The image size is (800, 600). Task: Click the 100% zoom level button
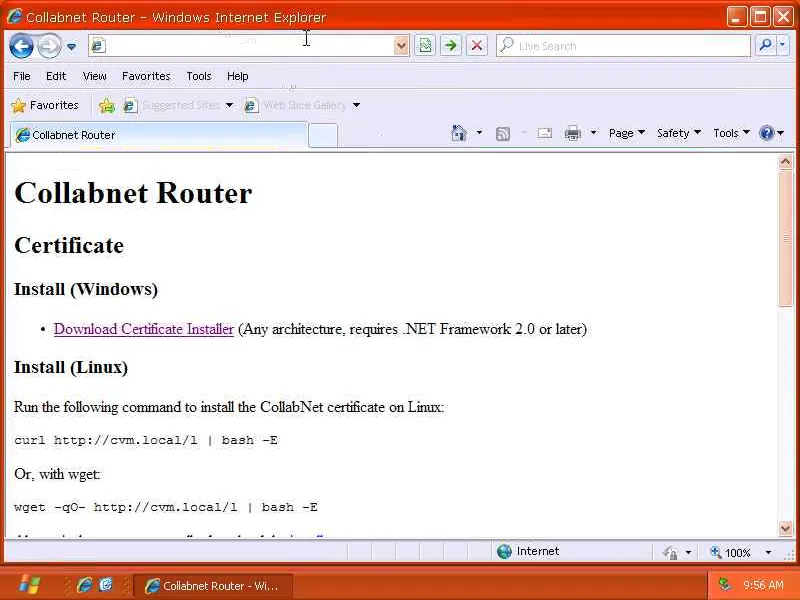click(730, 552)
